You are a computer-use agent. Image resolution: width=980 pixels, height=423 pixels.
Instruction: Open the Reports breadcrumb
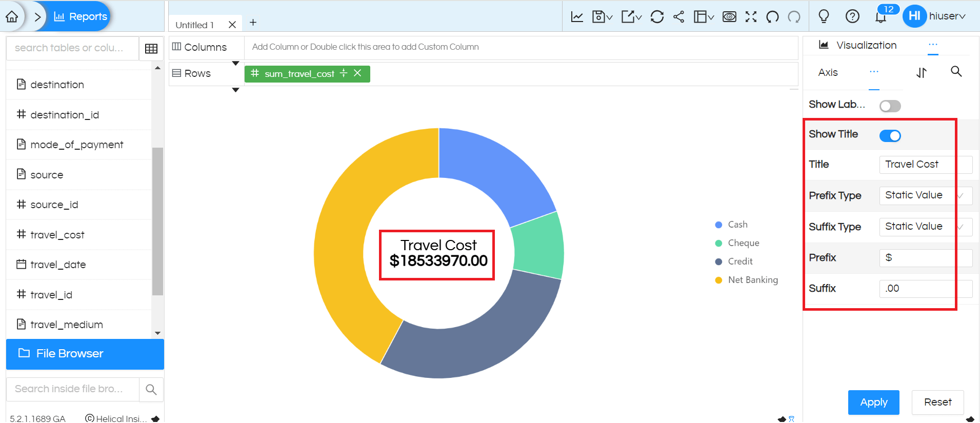81,16
